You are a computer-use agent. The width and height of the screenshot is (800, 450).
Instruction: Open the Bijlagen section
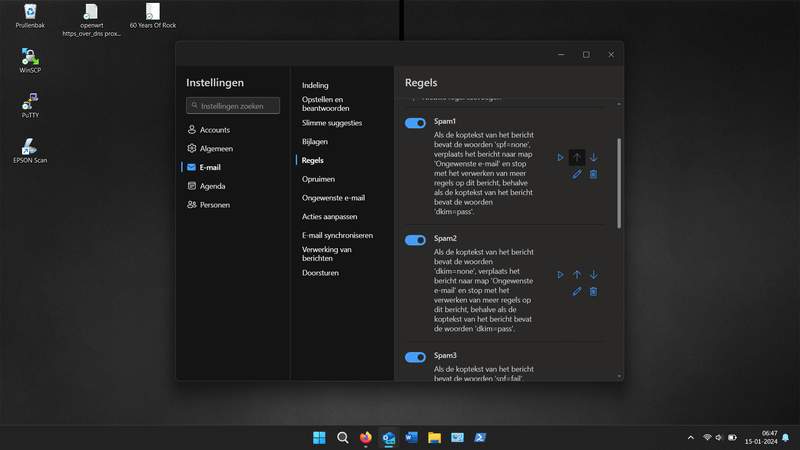click(x=315, y=142)
